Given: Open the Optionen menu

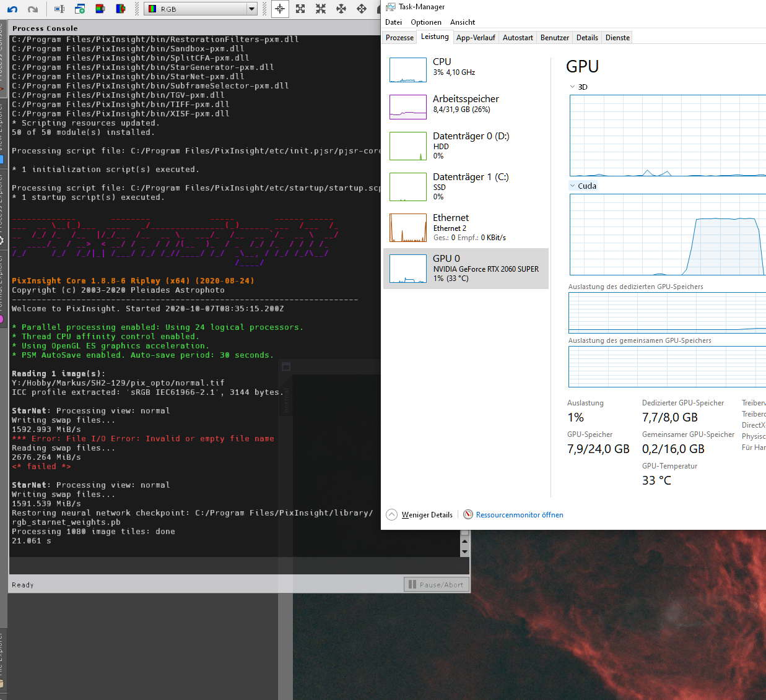Looking at the screenshot, I should point(426,22).
